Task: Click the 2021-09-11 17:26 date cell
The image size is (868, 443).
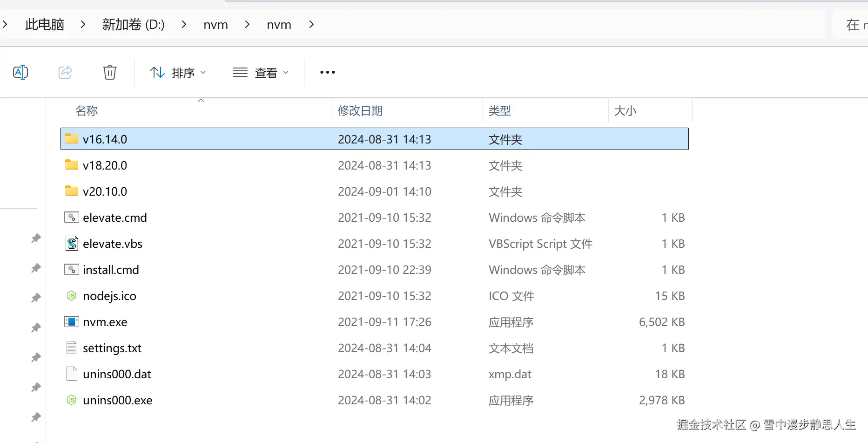Action: (384, 322)
